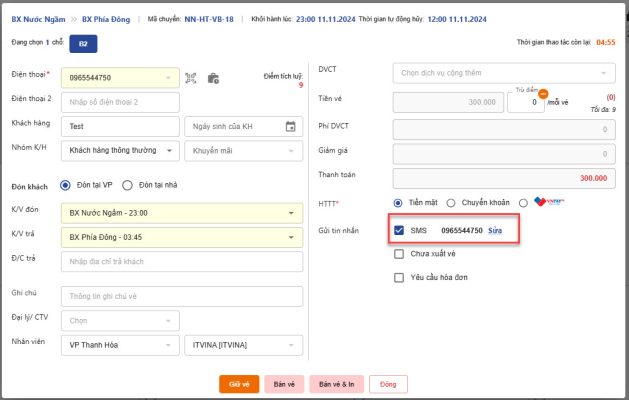629x400 pixels.
Task: Click the briefcase icon next to phone number
Action: 212,78
